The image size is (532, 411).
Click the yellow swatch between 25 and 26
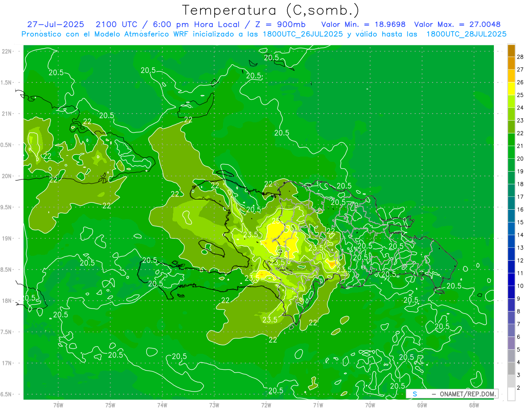511,89
